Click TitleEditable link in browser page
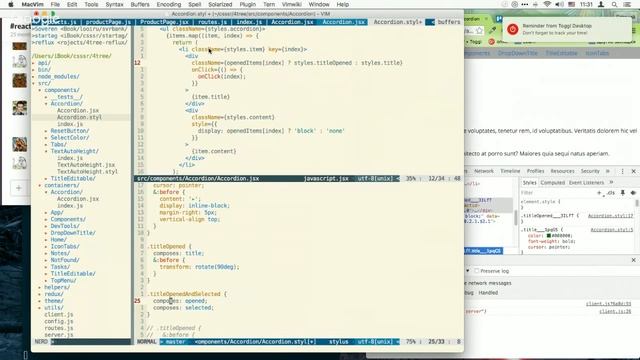Screen dimensions: 640x360 [561, 53]
